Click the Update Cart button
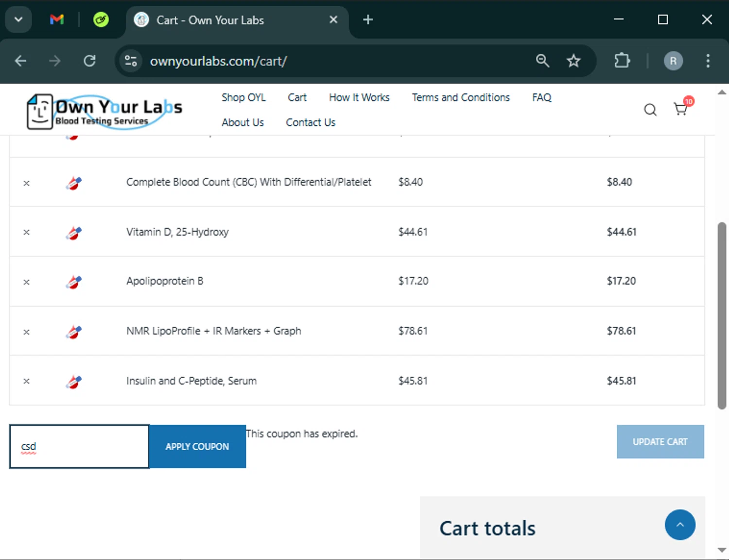 click(x=660, y=442)
